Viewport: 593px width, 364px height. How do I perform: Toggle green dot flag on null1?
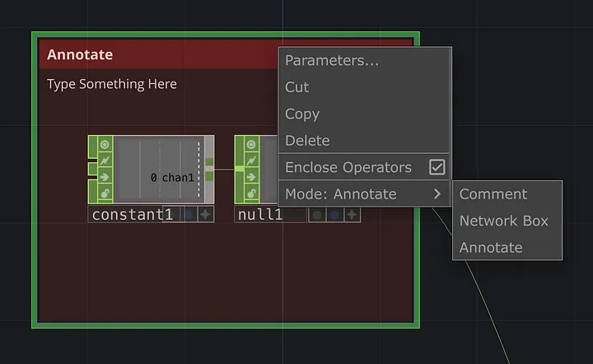coord(317,215)
